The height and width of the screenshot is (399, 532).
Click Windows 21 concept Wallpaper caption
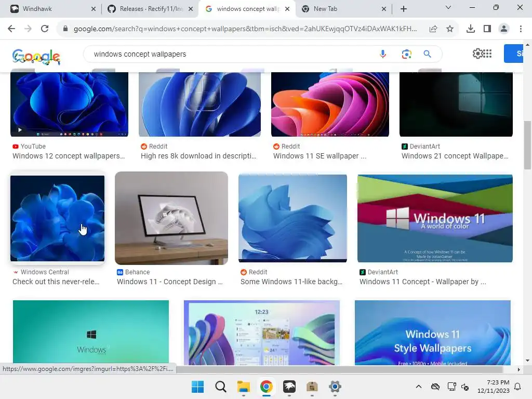(x=455, y=156)
